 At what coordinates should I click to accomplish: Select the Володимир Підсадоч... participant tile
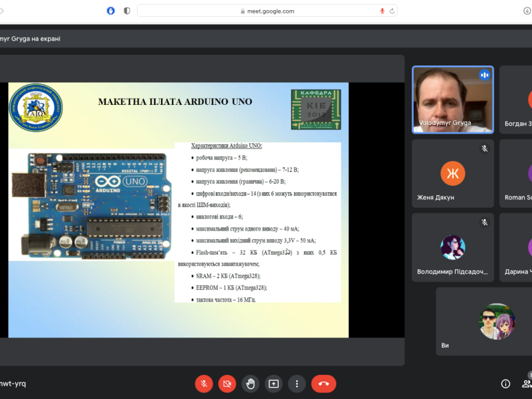coord(452,247)
